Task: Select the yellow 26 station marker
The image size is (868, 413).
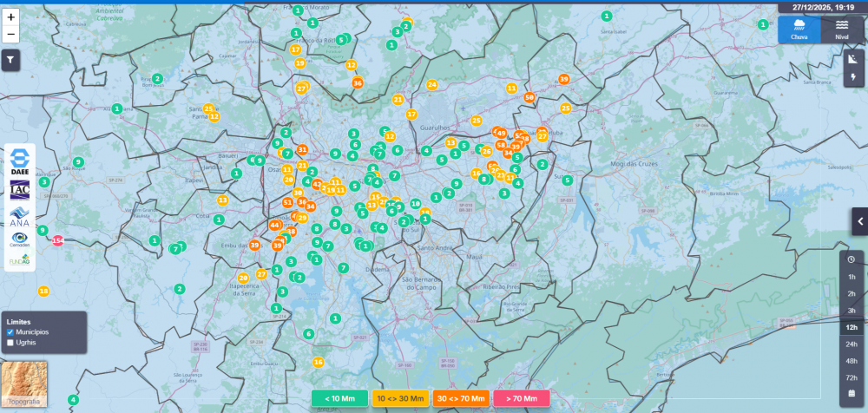Action: pos(487,151)
